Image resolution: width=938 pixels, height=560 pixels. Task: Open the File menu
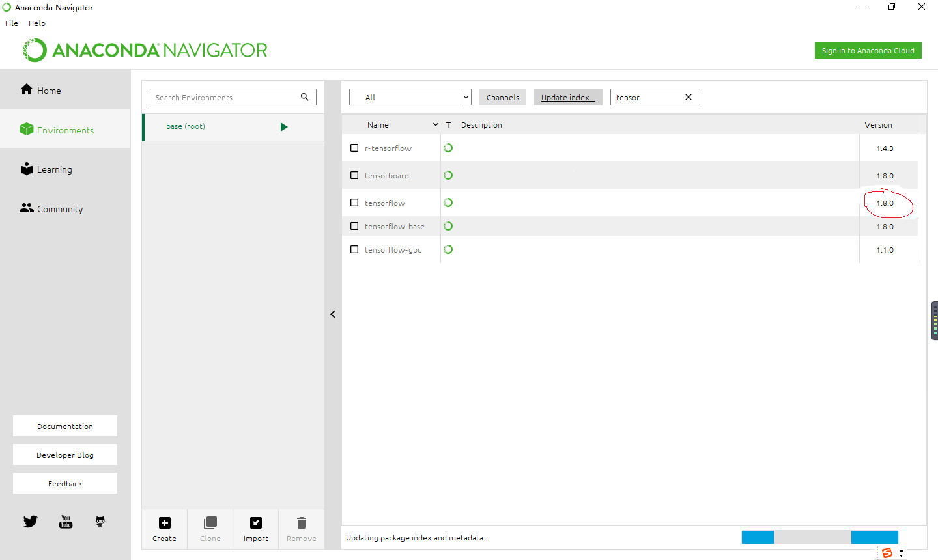click(12, 23)
